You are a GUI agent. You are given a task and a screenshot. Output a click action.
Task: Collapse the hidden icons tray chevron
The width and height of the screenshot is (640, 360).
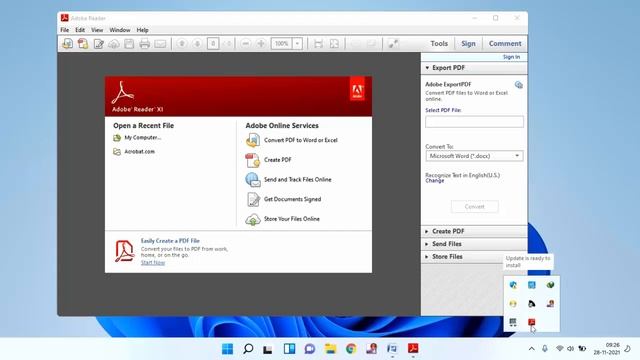[531, 349]
